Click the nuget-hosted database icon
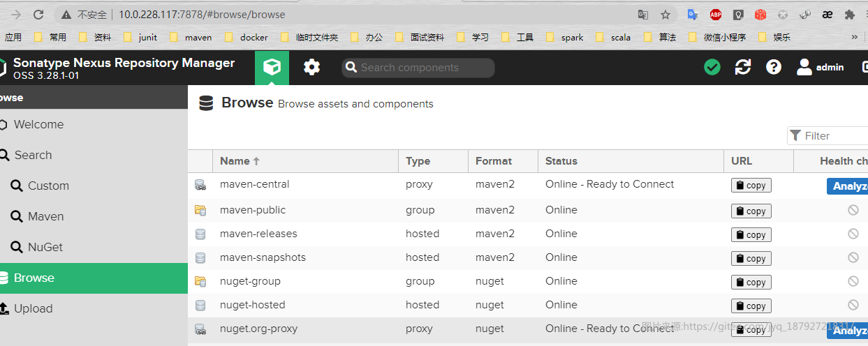 [200, 306]
